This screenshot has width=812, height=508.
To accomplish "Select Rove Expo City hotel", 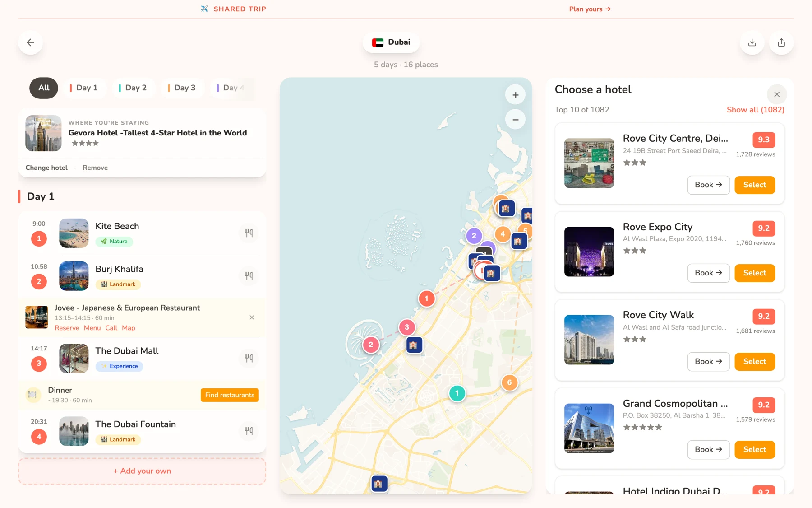I will [755, 273].
